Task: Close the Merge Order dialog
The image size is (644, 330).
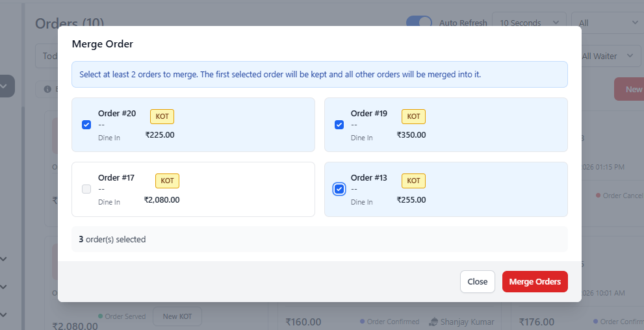Action: (x=477, y=281)
